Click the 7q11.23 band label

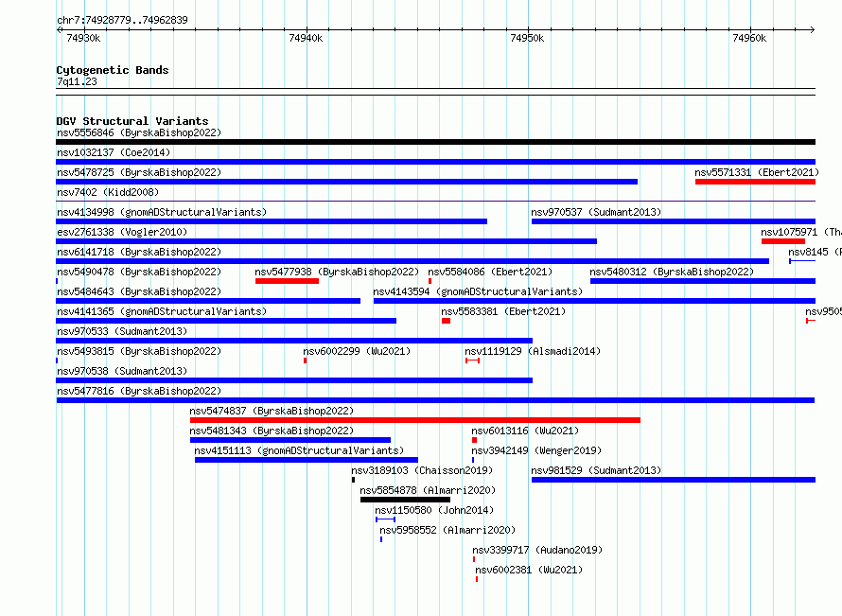coord(77,81)
